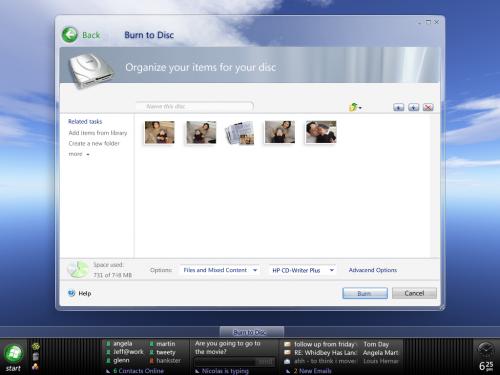Click the 'Name this disc' input field
The image size is (500, 375).
pos(195,106)
